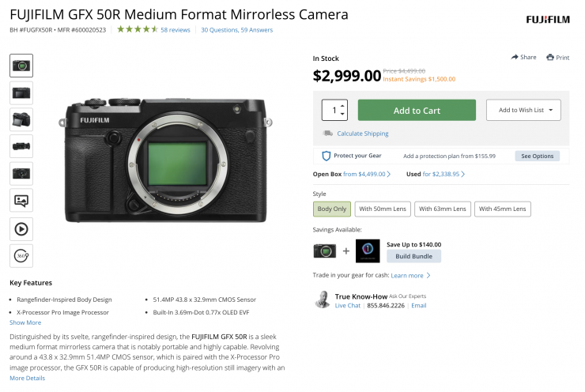The height and width of the screenshot is (392, 585).
Task: Click the Print icon
Action: coord(549,57)
